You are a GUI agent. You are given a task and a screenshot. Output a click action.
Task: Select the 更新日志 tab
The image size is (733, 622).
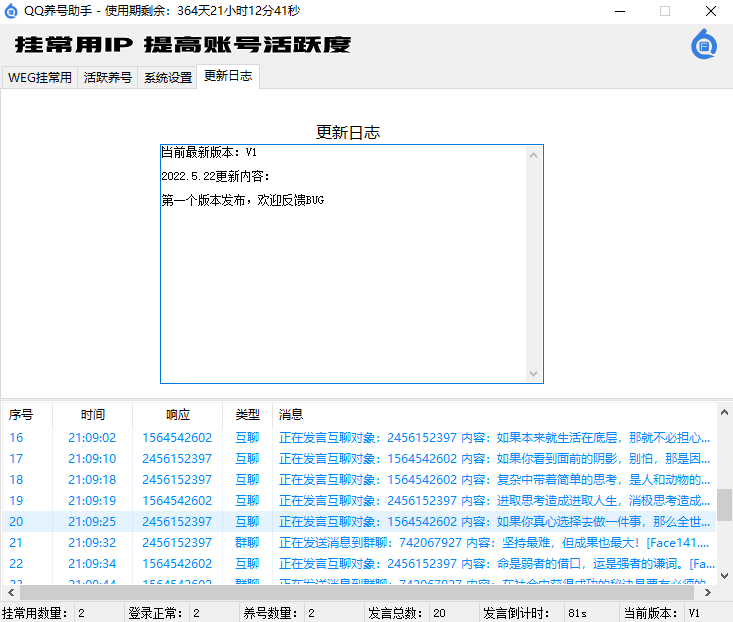pyautogui.click(x=228, y=76)
